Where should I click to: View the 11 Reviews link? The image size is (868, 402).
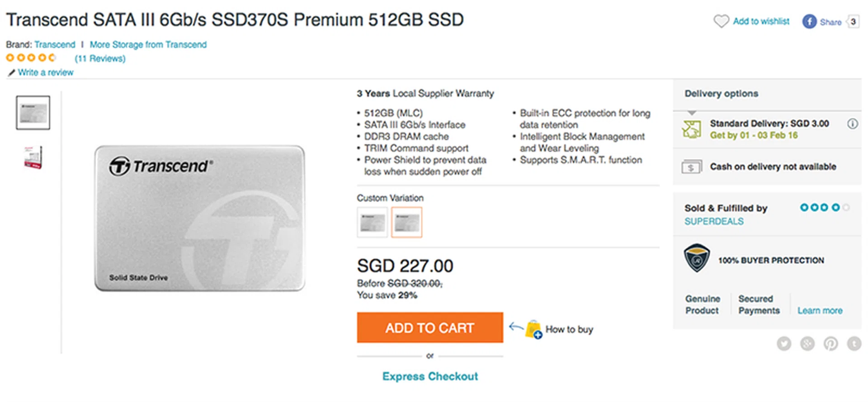tap(100, 59)
